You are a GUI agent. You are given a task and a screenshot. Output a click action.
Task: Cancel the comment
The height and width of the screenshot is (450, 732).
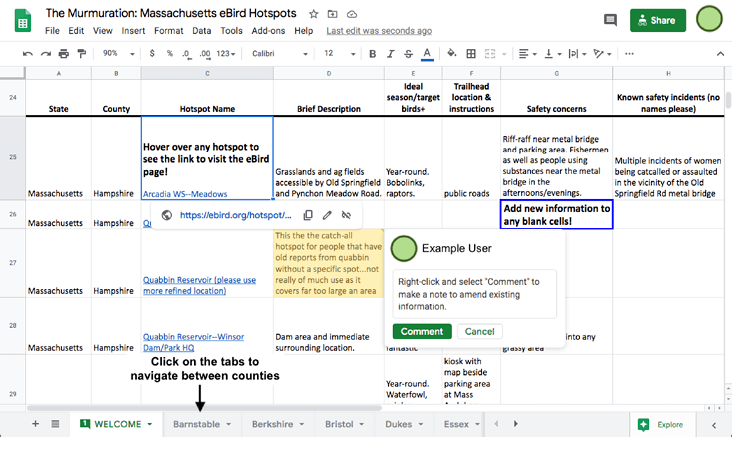click(x=479, y=331)
